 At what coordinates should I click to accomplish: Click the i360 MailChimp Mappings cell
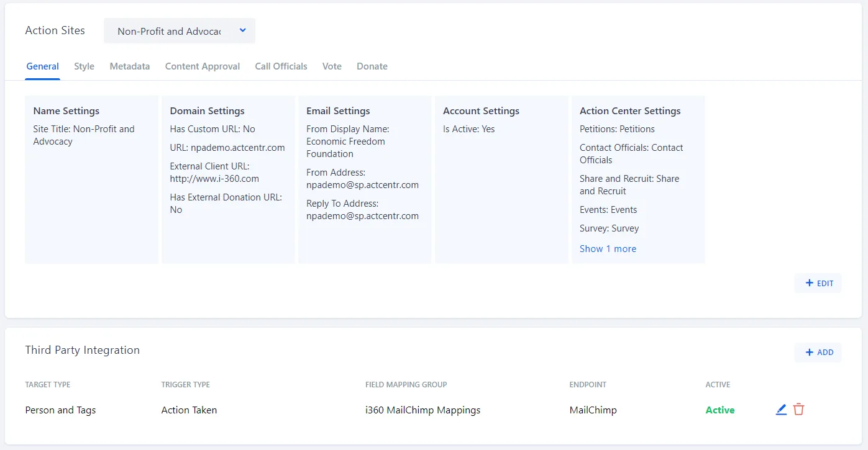point(423,410)
